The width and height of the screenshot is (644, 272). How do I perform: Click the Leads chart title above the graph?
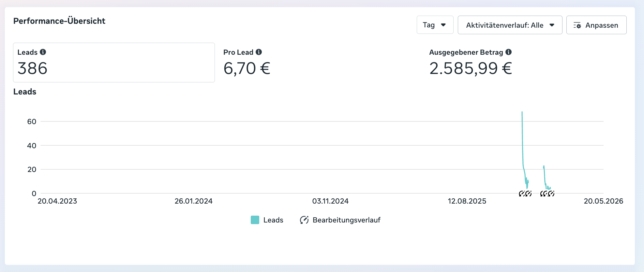(25, 92)
